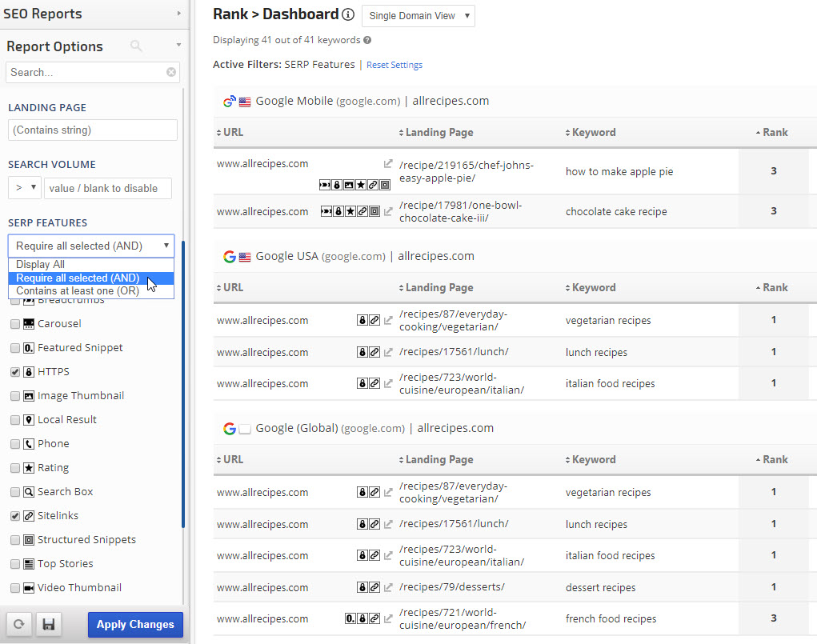Click info icon next to Rank Dashboard title
Viewport: 817px width, 644px height.
pyautogui.click(x=347, y=14)
